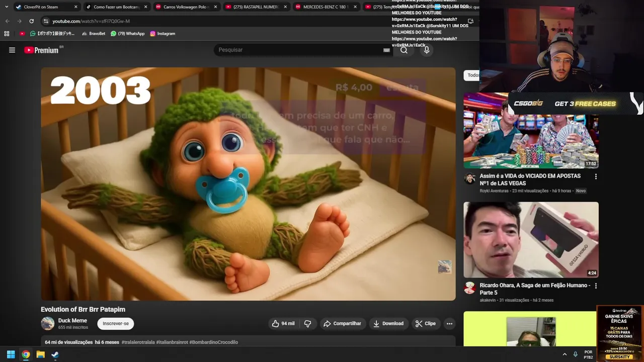Select the Todos filter chip

pos(472,75)
